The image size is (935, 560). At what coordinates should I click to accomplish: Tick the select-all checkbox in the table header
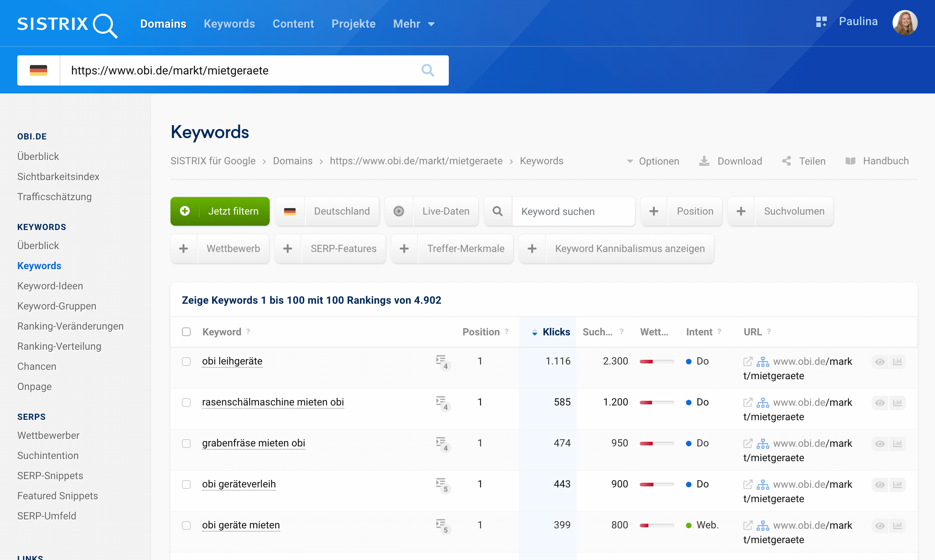186,332
